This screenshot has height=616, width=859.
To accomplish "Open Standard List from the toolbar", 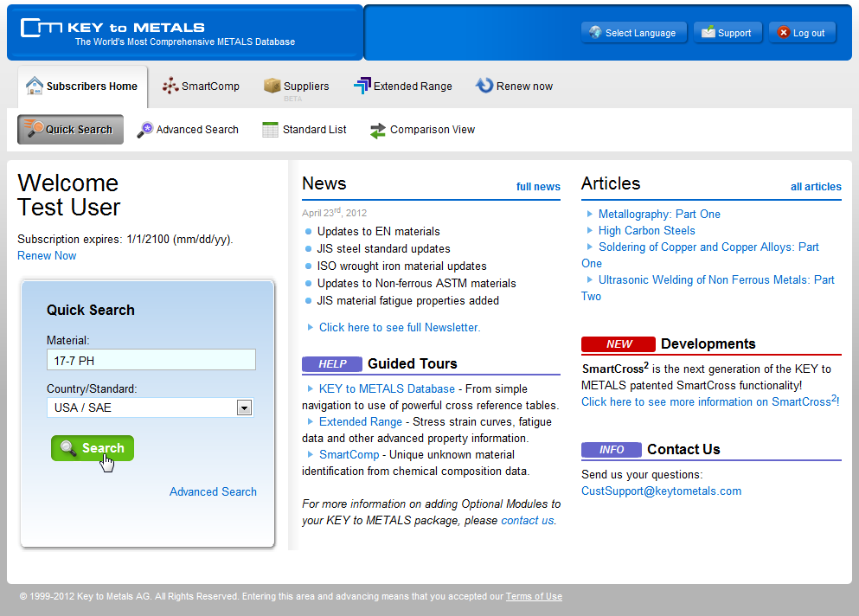I will click(304, 130).
